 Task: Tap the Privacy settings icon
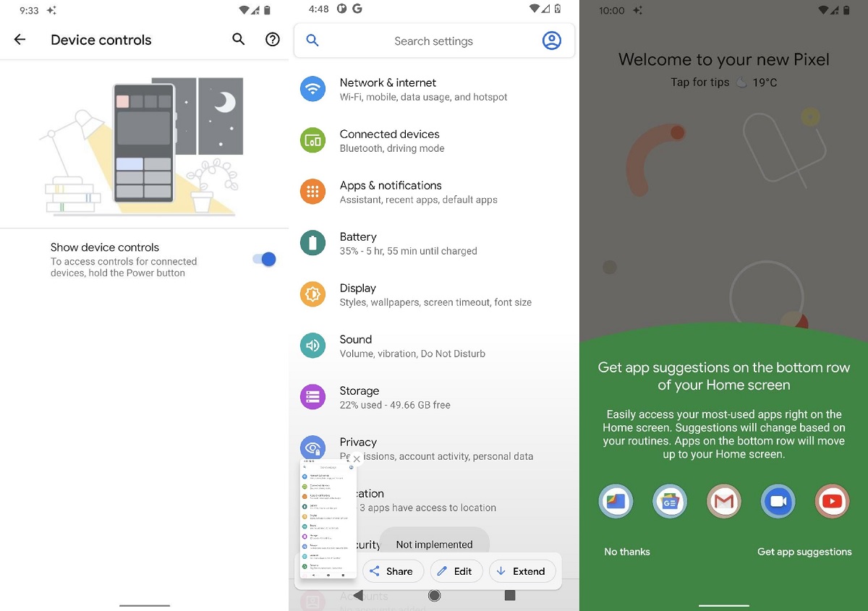(312, 448)
